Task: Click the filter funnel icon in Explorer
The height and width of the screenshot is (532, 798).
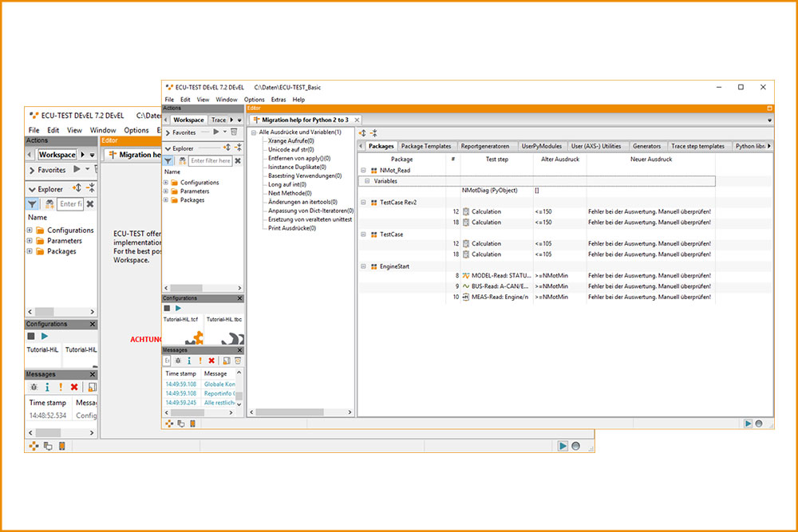Action: click(168, 160)
